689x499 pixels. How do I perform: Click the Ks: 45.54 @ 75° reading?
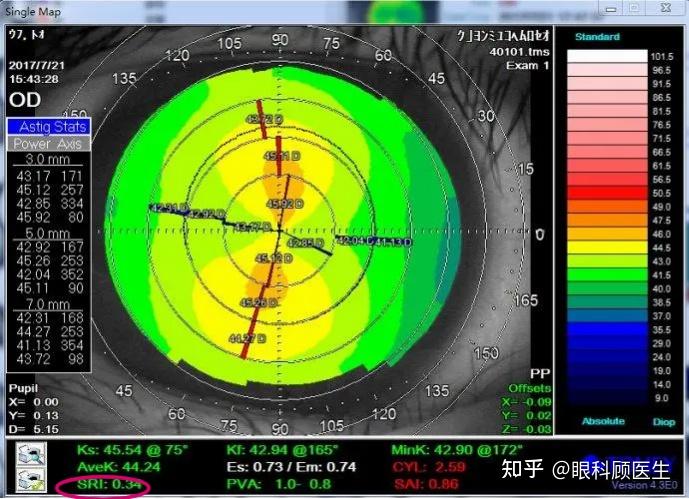pyautogui.click(x=132, y=450)
